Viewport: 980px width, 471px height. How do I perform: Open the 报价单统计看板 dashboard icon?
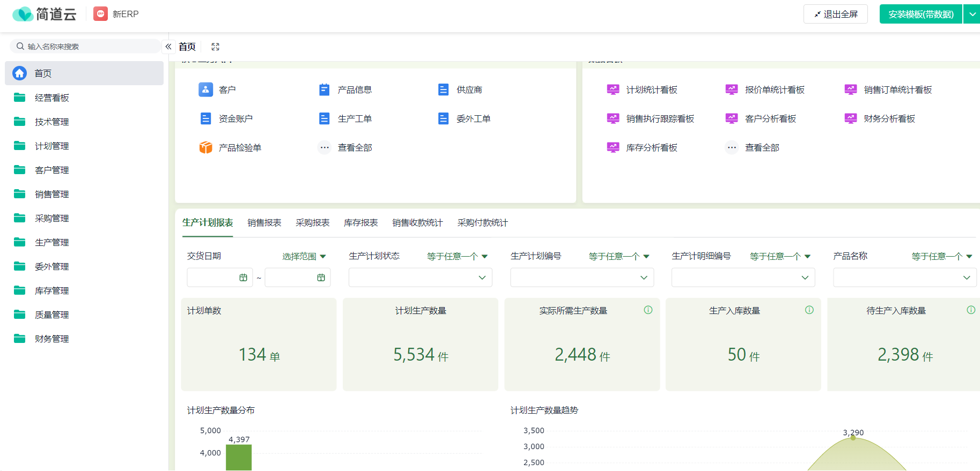point(732,89)
